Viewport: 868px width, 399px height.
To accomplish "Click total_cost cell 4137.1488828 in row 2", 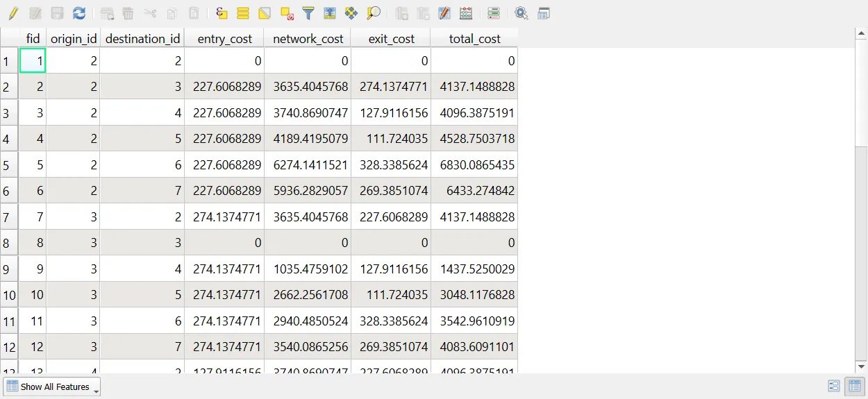I will (x=474, y=87).
